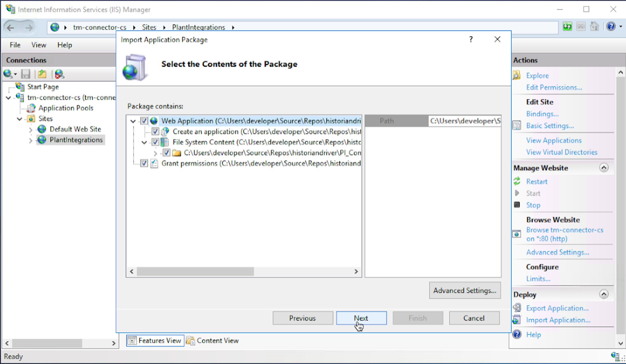Click the package tree horizontal scrollbar thumb
The image size is (626, 364).
point(195,271)
